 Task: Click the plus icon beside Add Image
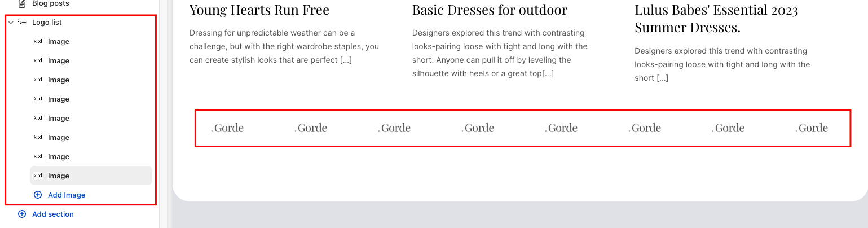pyautogui.click(x=38, y=195)
